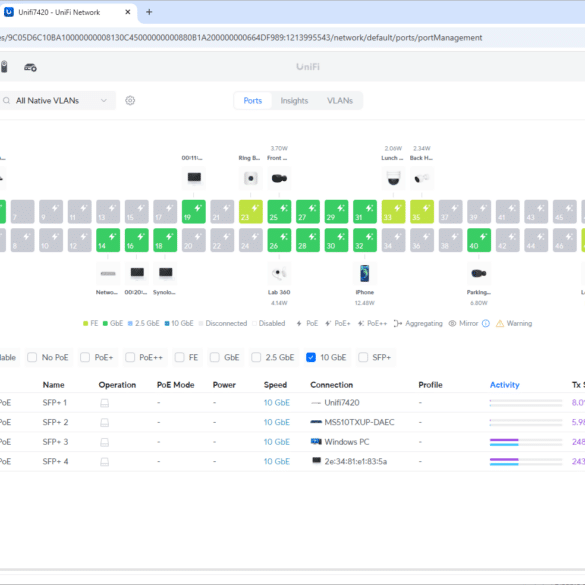
Task: Click the gateway device icon in top bar
Action: (30, 67)
